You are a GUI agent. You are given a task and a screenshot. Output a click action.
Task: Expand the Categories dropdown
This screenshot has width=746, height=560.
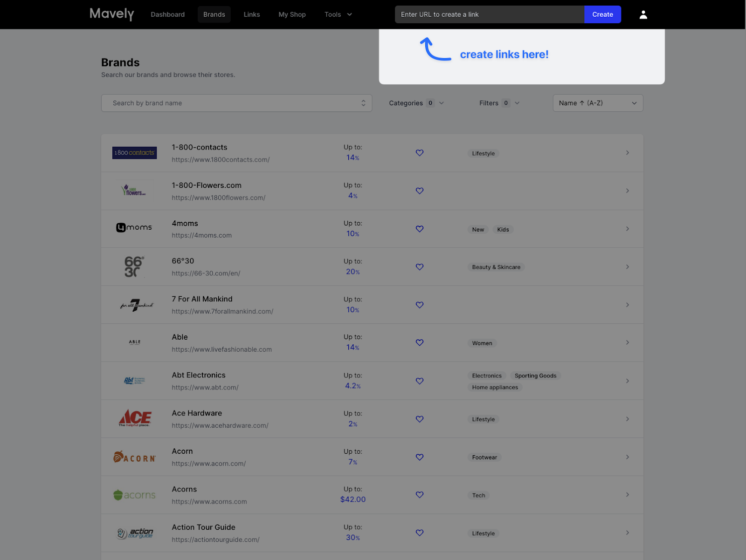click(416, 103)
